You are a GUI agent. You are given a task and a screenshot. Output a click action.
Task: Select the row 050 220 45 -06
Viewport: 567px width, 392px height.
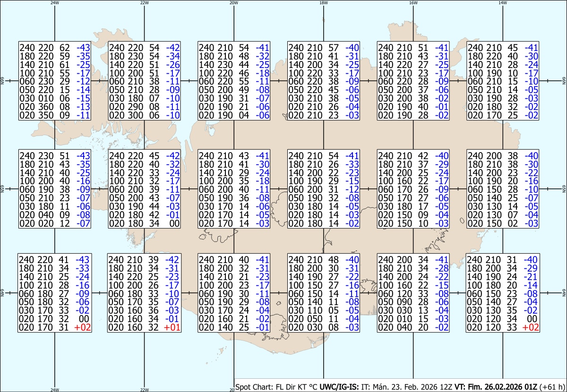(324, 90)
